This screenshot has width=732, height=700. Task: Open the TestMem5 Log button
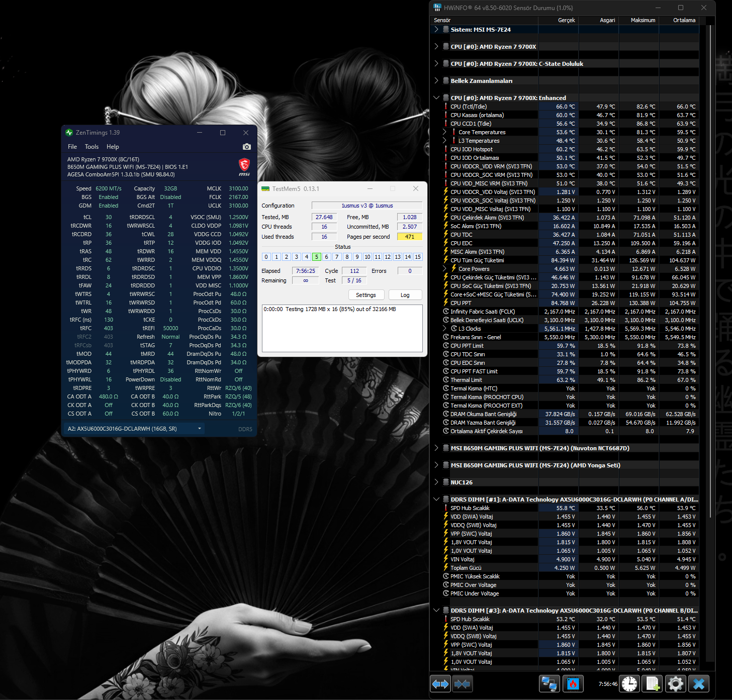[405, 295]
